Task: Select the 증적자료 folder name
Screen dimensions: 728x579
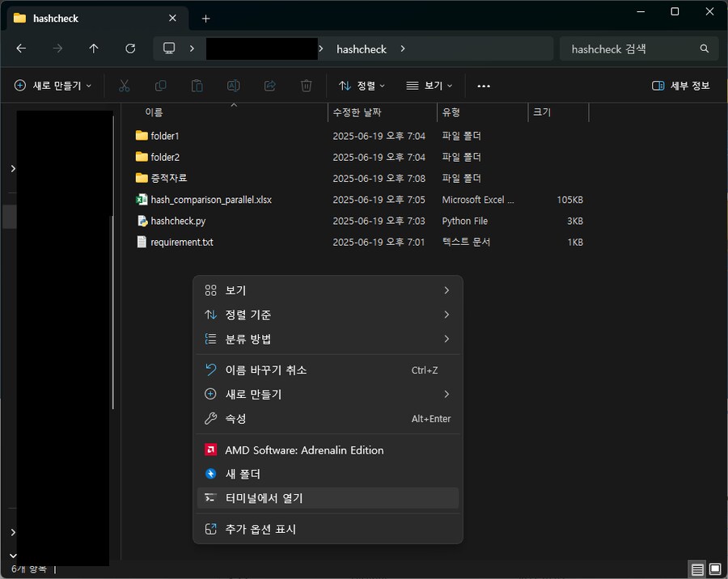Action: pyautogui.click(x=169, y=178)
